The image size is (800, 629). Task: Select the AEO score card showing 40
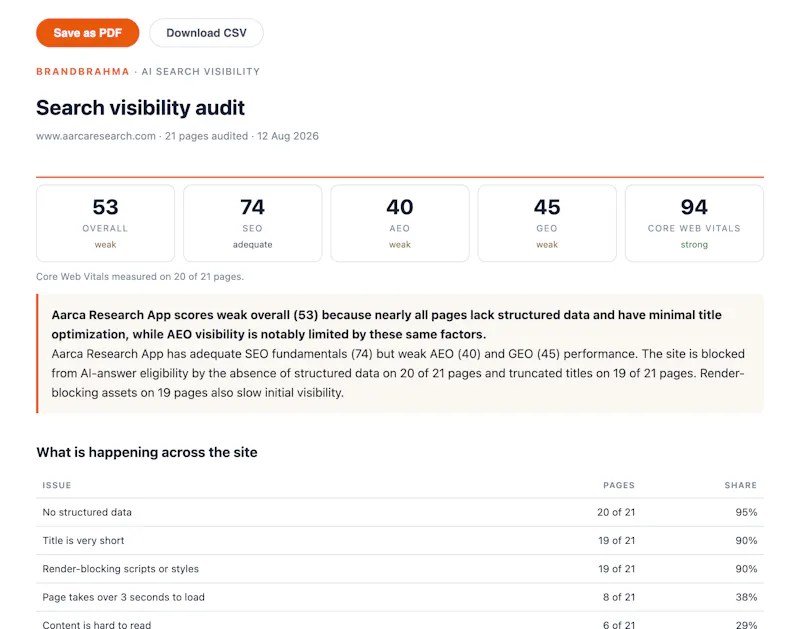coord(400,223)
